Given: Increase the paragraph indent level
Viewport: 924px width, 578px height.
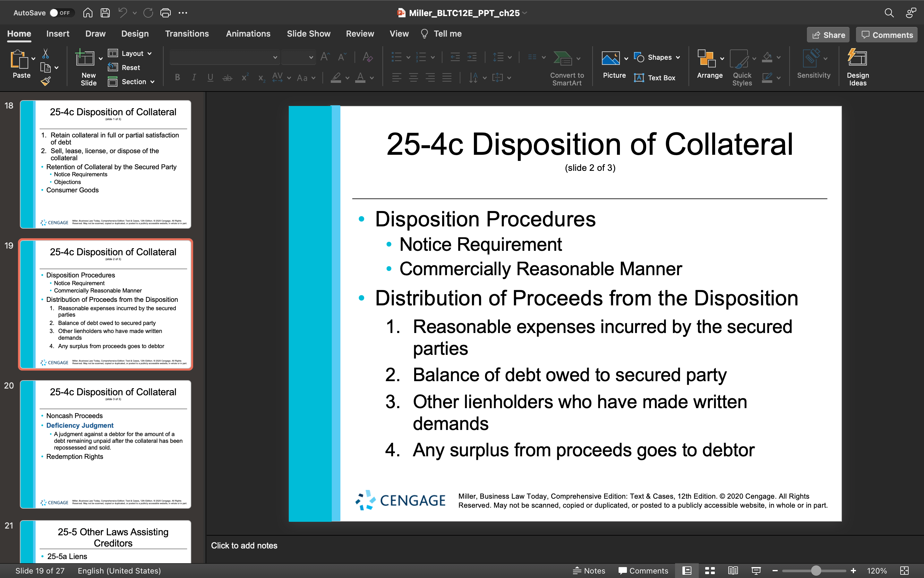Looking at the screenshot, I should point(472,57).
